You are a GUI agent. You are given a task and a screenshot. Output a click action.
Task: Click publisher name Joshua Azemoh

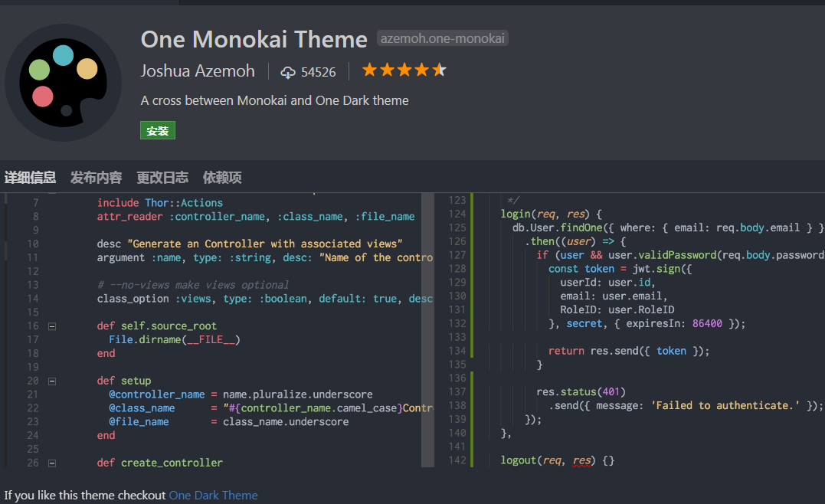pyautogui.click(x=198, y=71)
